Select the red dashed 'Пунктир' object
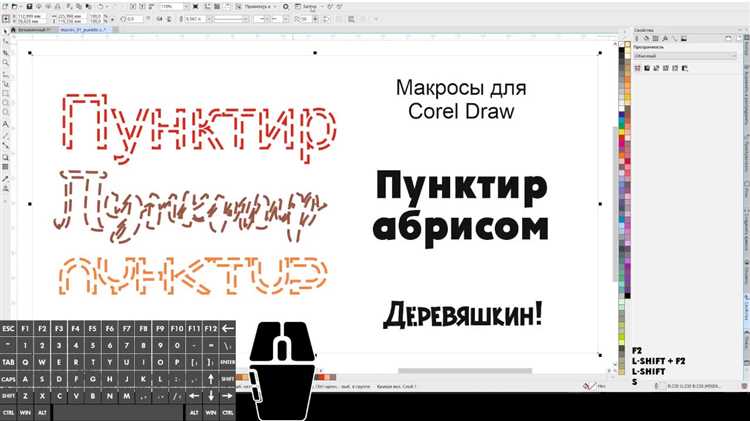 coord(200,129)
